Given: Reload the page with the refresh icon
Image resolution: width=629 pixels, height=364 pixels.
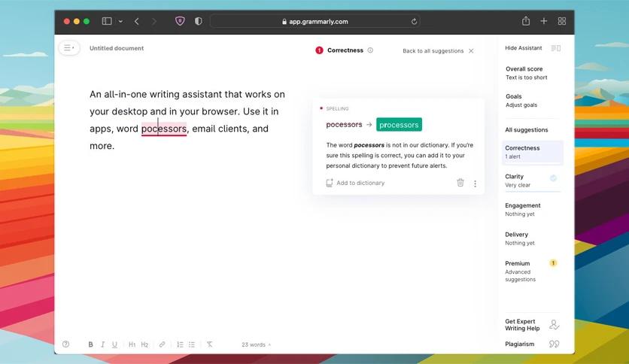Looking at the screenshot, I should pos(414,21).
